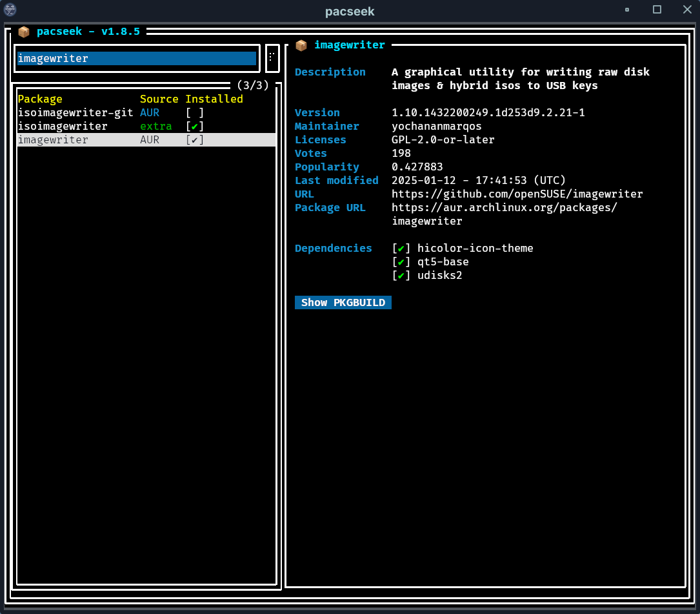Screen dimensions: 700x614
Task: Click the Description field label
Action: click(x=330, y=72)
